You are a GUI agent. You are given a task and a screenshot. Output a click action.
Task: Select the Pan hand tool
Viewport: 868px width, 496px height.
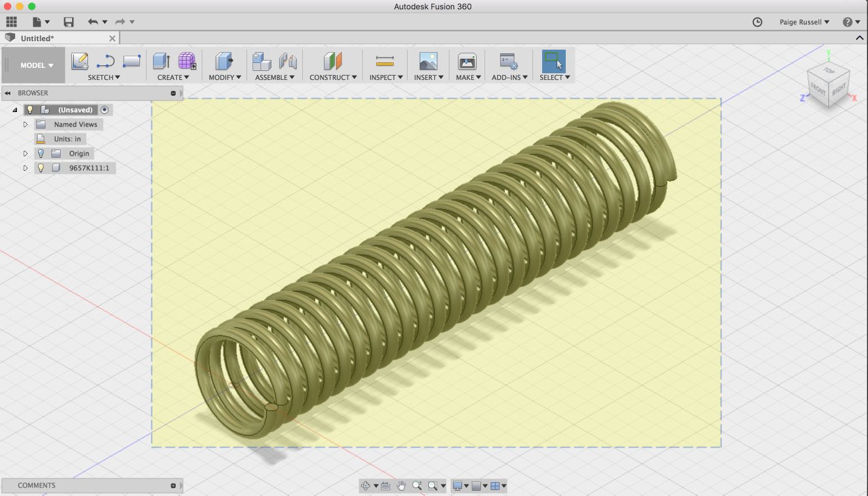click(x=401, y=486)
